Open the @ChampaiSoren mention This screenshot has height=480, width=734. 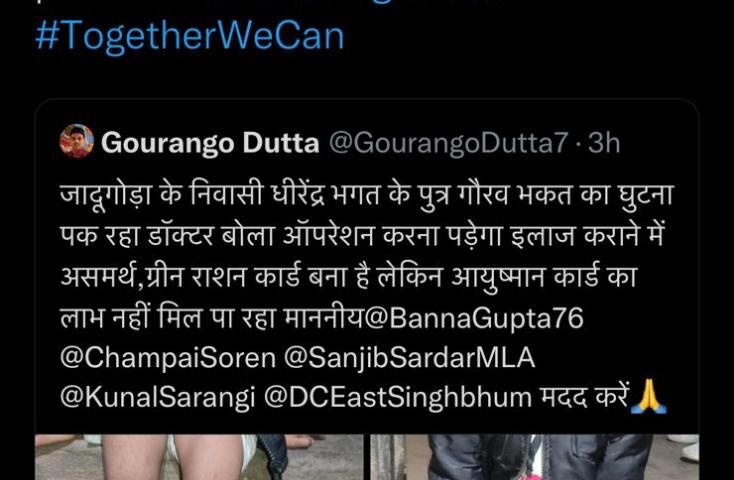(169, 359)
